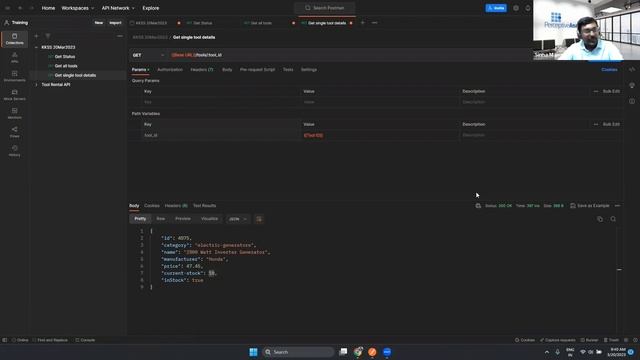Open the code snippet panel icon
The image size is (640, 360).
632,70
